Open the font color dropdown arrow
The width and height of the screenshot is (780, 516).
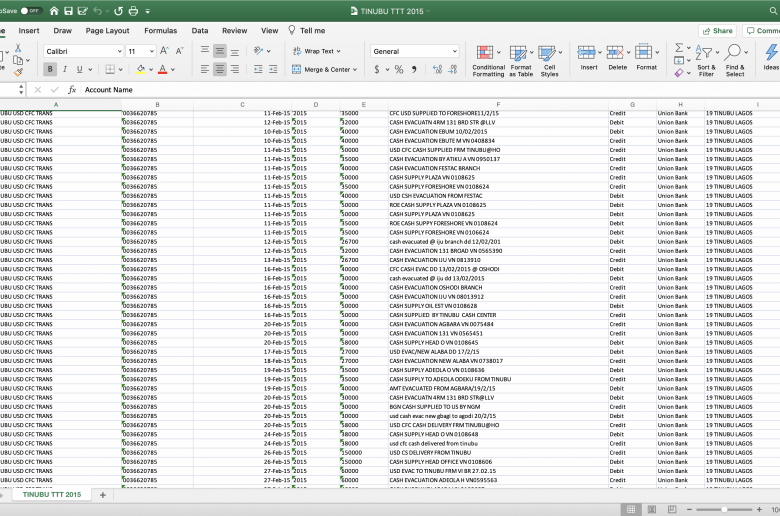(x=173, y=70)
